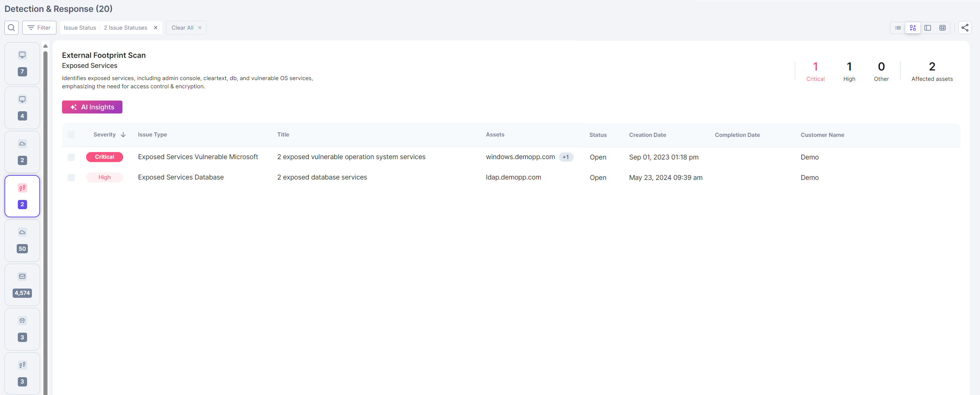Open the endpoint category with 7 issues

(x=22, y=63)
